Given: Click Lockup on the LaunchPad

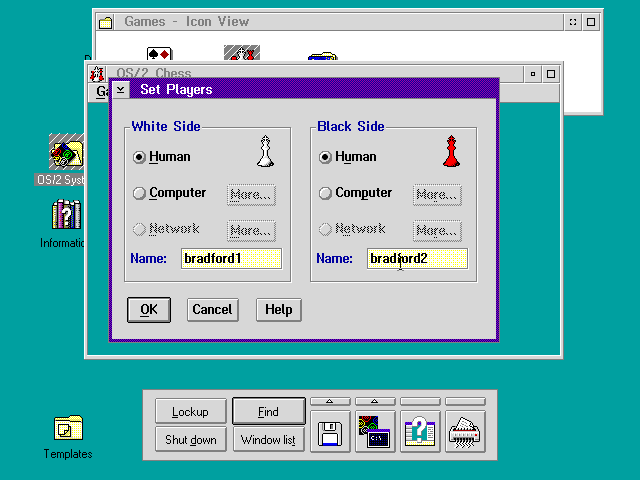Looking at the screenshot, I should (191, 411).
